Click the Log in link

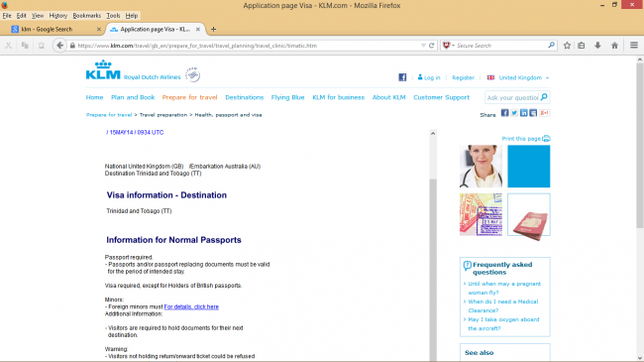click(x=432, y=77)
